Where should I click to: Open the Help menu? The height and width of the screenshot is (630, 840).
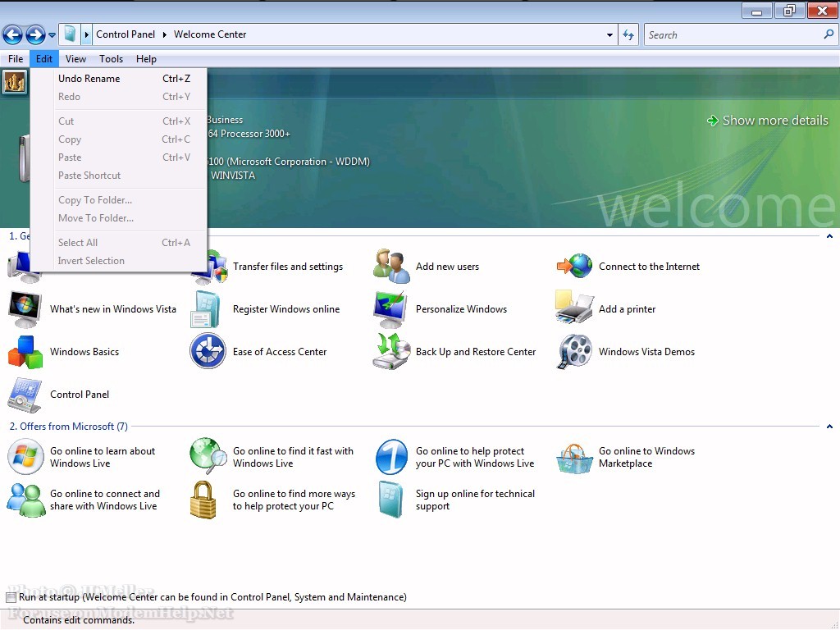146,59
